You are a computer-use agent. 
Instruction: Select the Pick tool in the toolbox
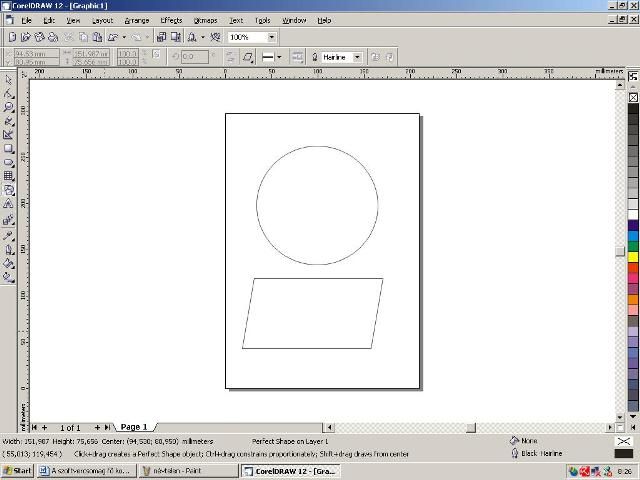[8, 80]
